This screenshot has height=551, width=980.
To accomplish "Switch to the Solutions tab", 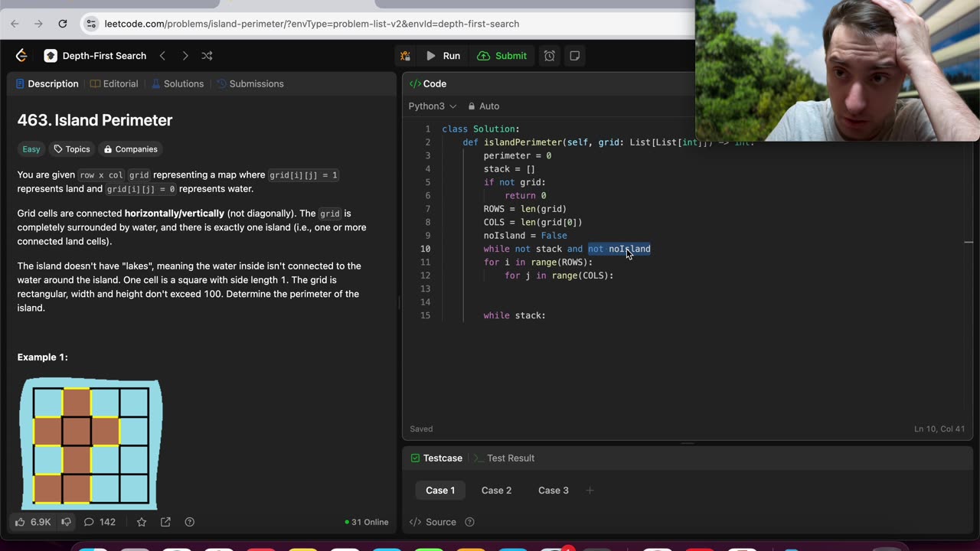I will (178, 83).
